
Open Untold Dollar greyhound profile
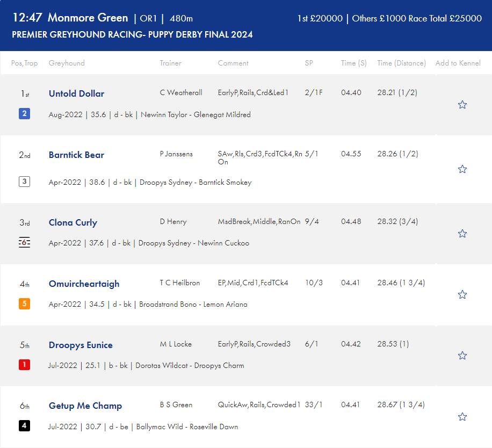77,93
